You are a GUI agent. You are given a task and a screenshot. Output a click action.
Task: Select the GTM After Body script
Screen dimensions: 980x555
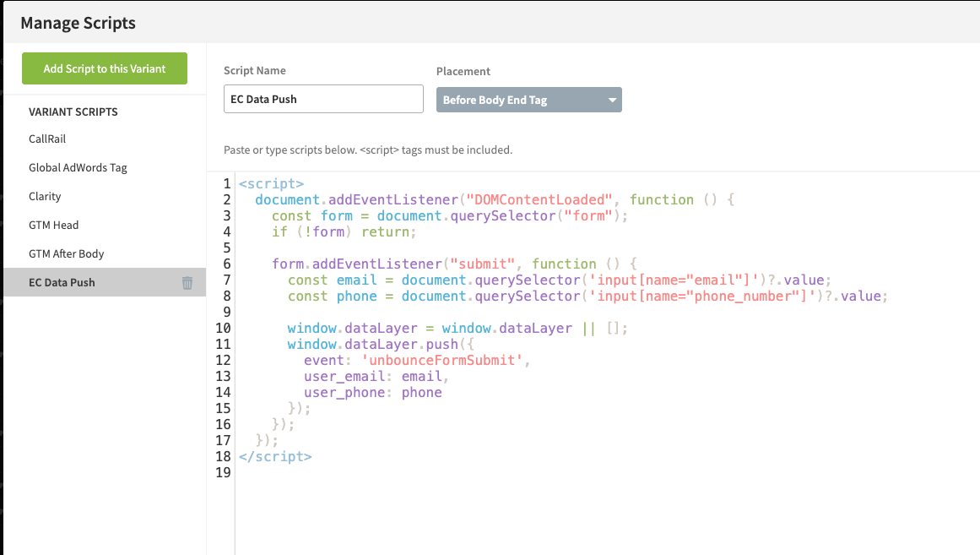[66, 254]
